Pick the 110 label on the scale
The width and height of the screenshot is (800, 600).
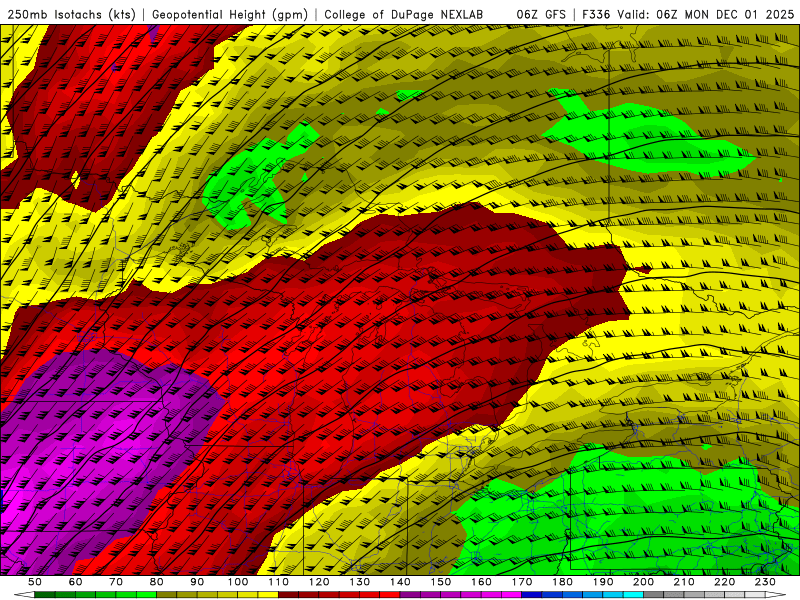[x=279, y=582]
